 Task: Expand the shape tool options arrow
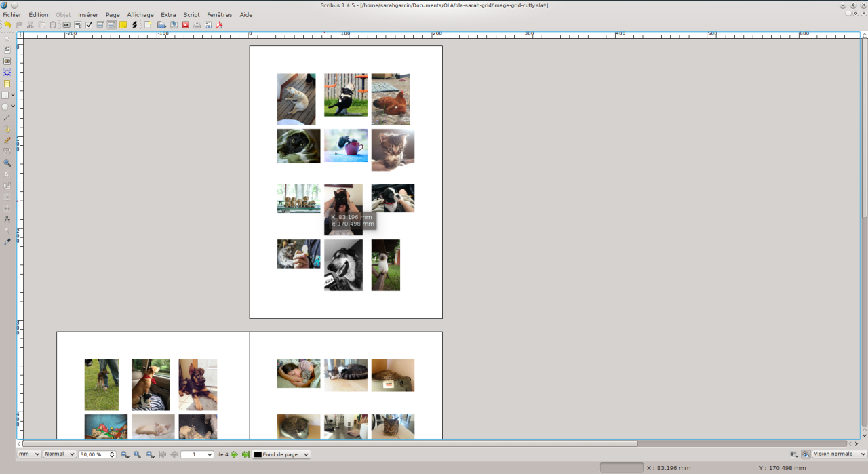[14, 95]
